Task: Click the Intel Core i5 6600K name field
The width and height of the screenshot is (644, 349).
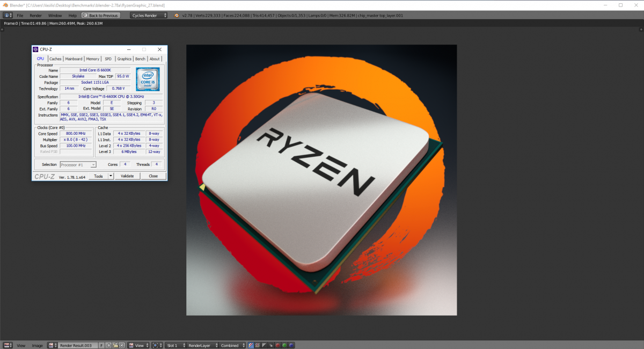Action: point(95,70)
